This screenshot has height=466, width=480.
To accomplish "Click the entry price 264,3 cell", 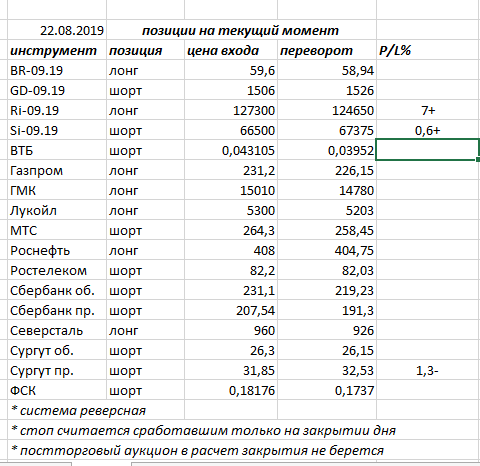I will pyautogui.click(x=231, y=230).
